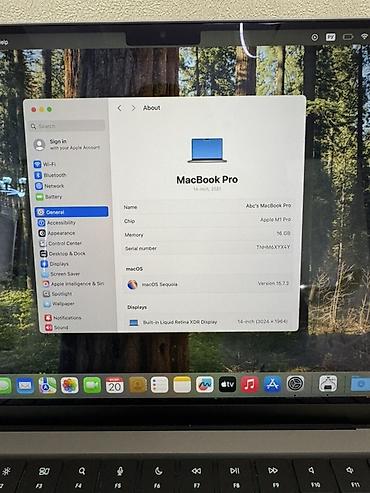This screenshot has height=493, width=370.
Task: Open Displays settings in sidebar
Action: coord(55,264)
